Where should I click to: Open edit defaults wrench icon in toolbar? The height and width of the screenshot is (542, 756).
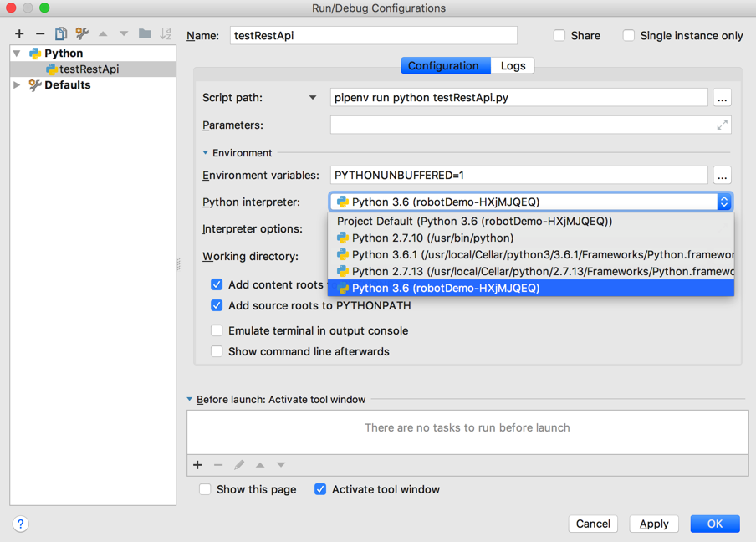pos(82,33)
